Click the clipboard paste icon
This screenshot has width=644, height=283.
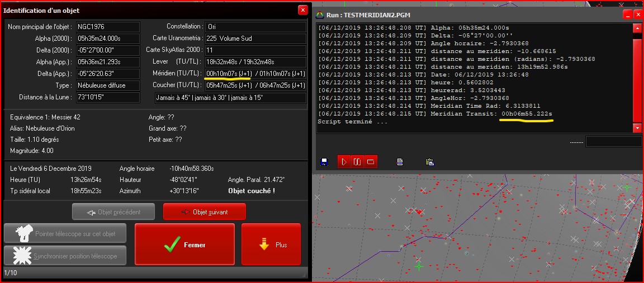pos(429,162)
